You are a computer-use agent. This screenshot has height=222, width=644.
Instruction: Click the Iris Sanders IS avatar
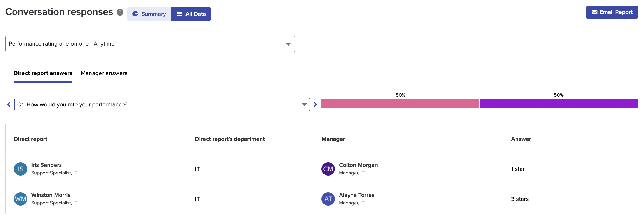[21, 169]
